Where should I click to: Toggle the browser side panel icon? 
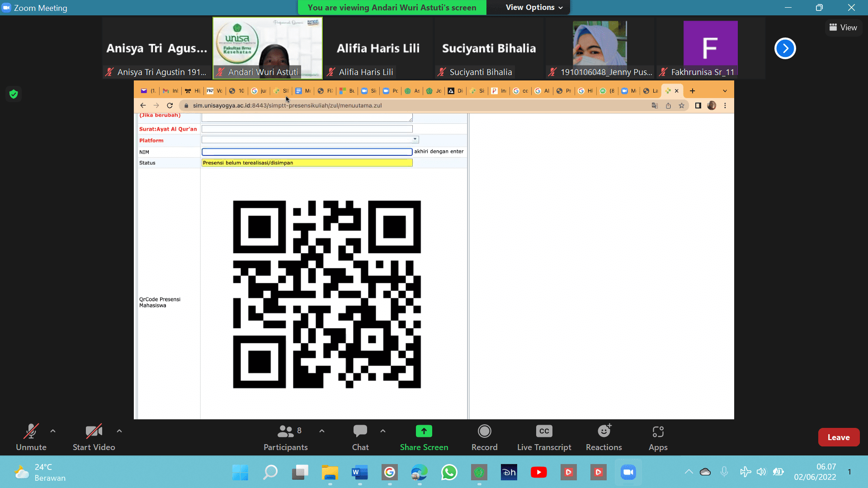698,105
